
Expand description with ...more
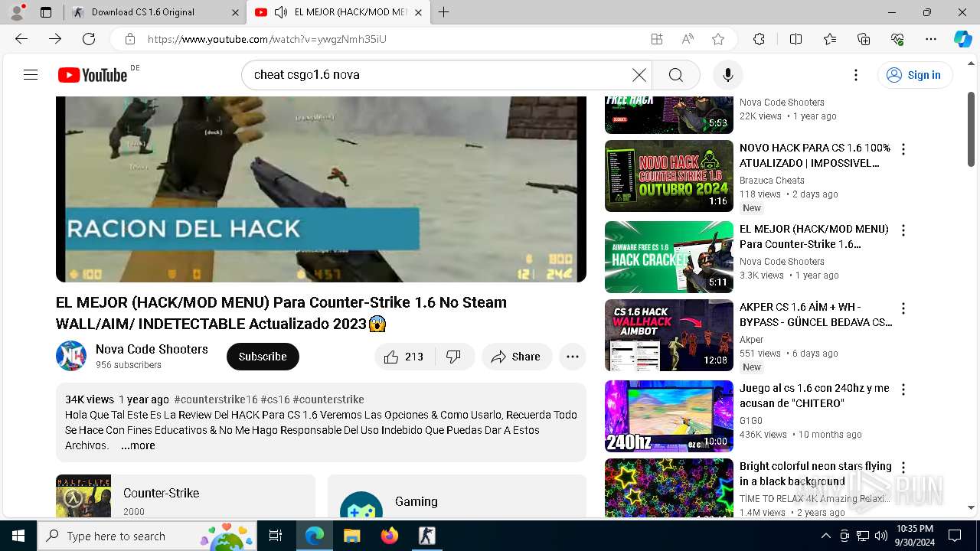[x=138, y=445]
